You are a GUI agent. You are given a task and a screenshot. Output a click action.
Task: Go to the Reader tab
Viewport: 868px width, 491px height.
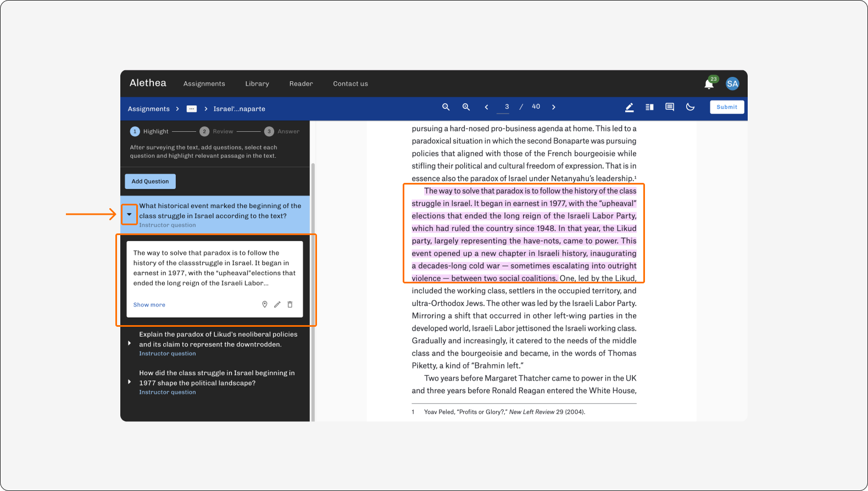tap(301, 84)
